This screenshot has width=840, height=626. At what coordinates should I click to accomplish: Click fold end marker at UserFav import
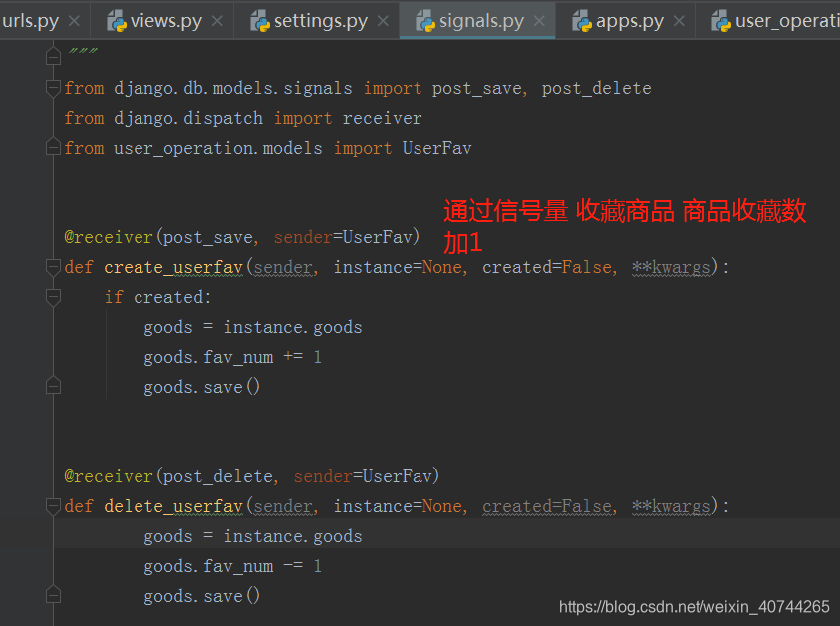click(x=53, y=147)
